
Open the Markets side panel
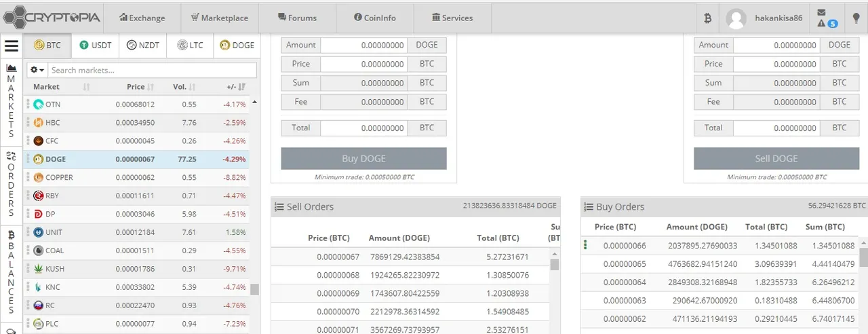11,101
